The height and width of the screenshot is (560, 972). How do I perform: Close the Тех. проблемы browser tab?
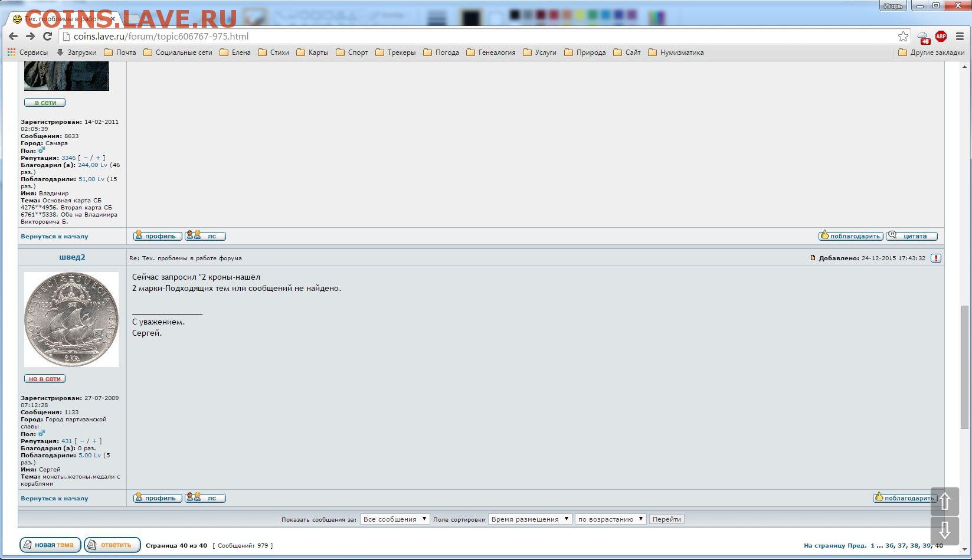113,19
